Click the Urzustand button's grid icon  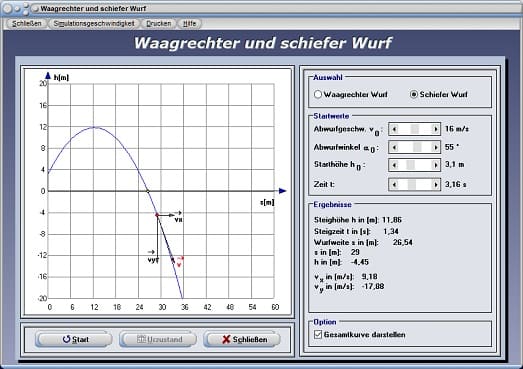click(x=141, y=339)
